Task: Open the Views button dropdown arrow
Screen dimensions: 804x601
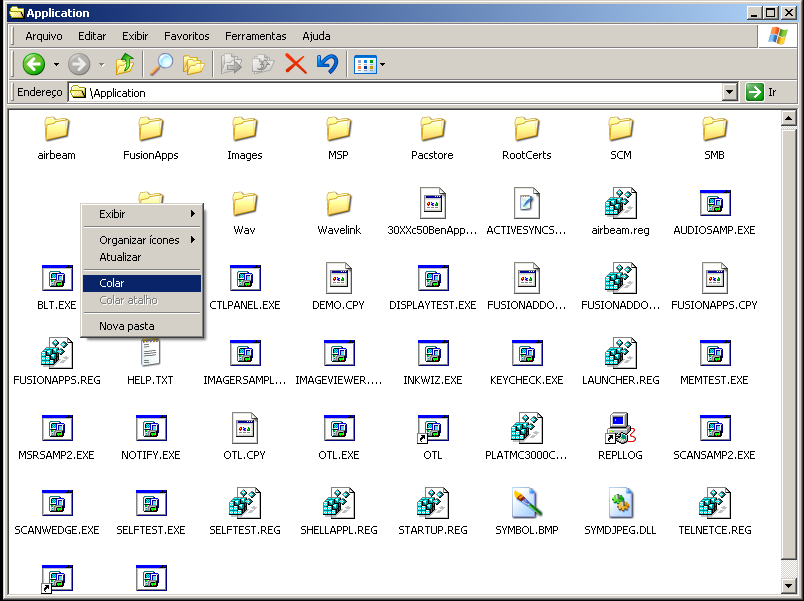Action: 383,65
